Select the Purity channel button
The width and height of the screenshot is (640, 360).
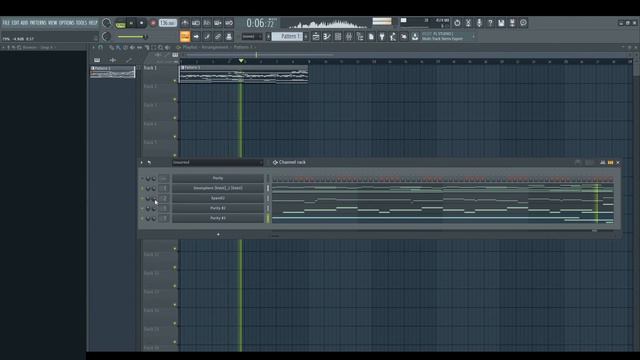(x=218, y=178)
